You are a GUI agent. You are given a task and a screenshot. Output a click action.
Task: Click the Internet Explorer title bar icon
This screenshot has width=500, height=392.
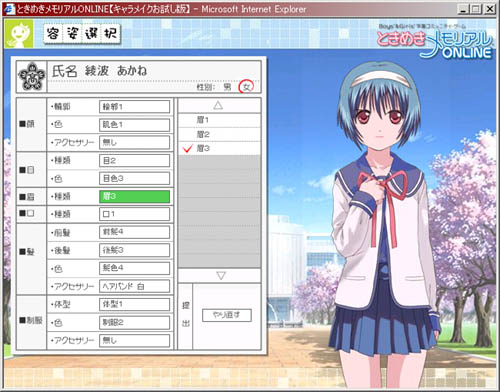(10, 9)
